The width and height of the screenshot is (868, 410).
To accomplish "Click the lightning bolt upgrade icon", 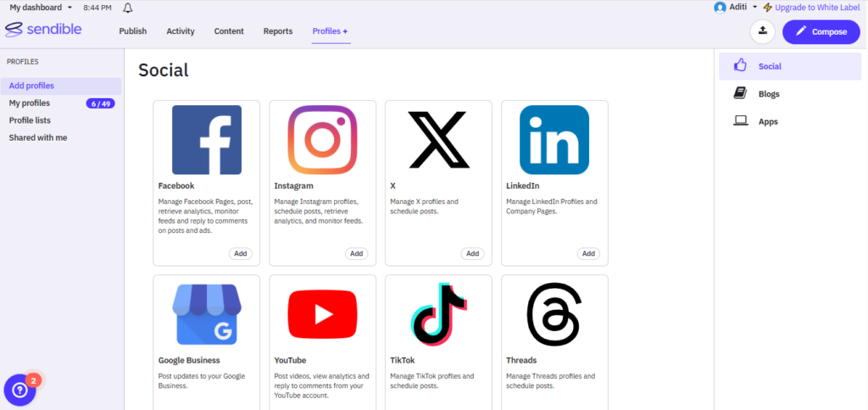I will (767, 8).
